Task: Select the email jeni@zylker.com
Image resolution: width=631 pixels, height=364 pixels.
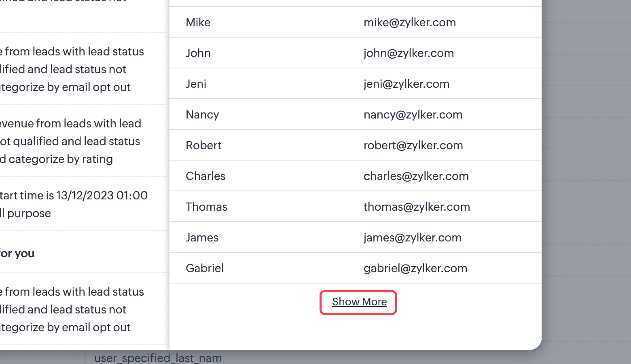Action: coord(406,84)
